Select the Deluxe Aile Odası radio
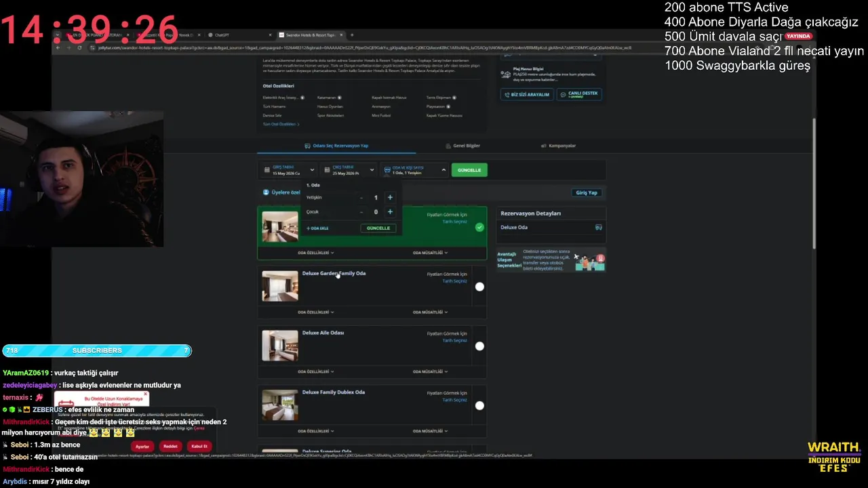Viewport: 868px width, 488px height. tap(479, 346)
